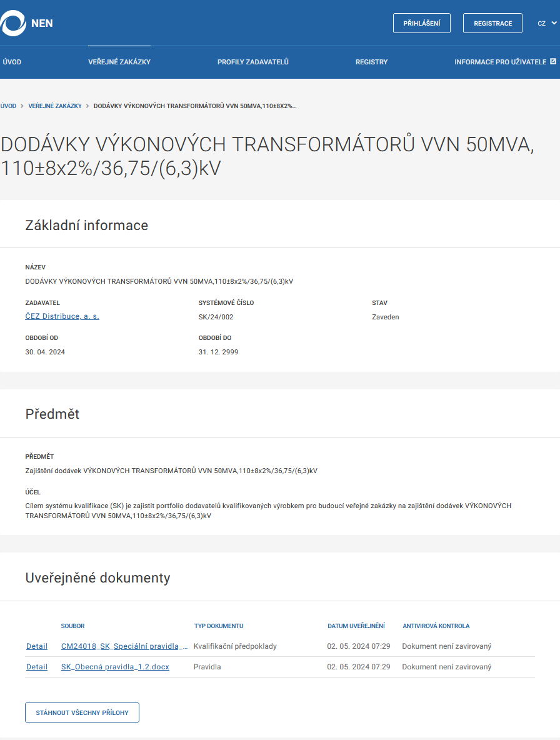
Task: Open the ČEZ Distribuce, a. s. profile link
Action: click(x=61, y=316)
